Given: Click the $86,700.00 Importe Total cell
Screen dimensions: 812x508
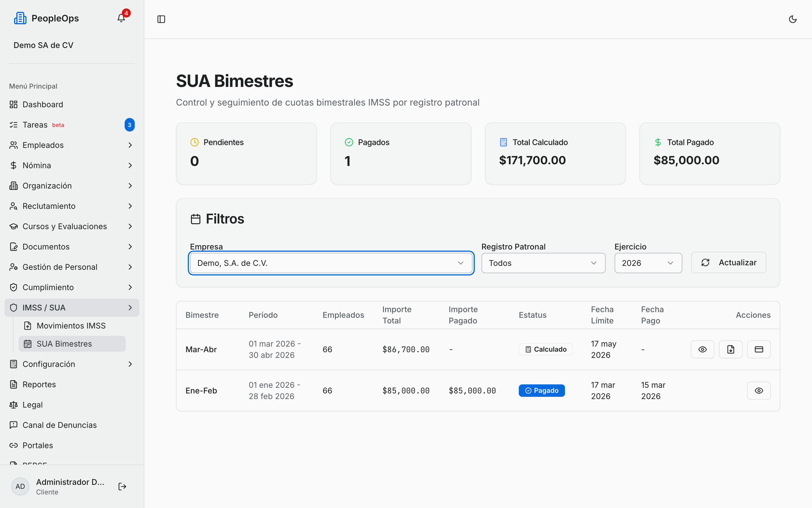Looking at the screenshot, I should click(406, 349).
